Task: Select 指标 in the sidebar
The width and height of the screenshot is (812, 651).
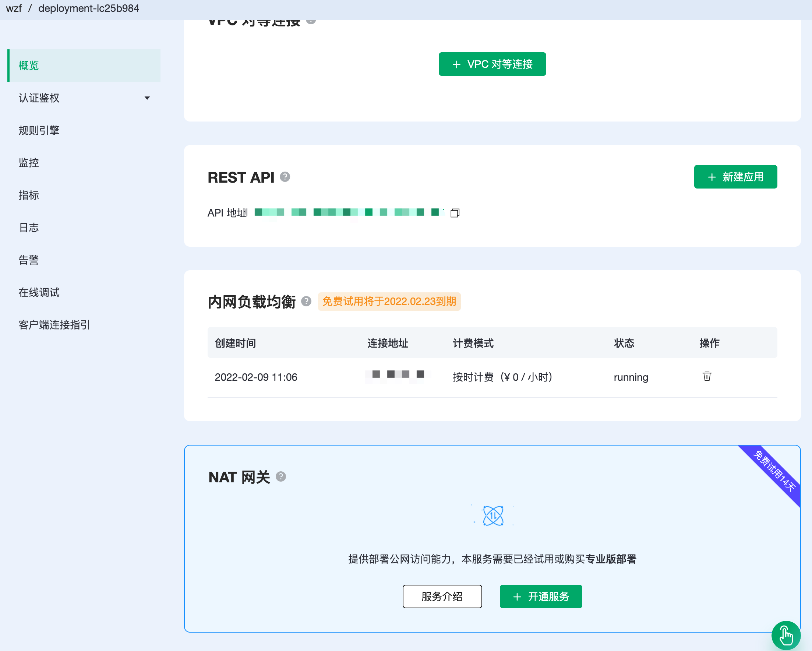Action: point(29,195)
